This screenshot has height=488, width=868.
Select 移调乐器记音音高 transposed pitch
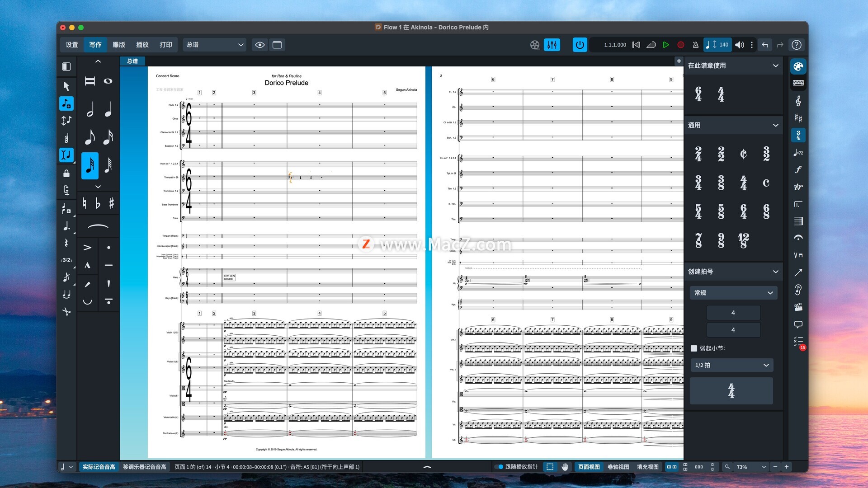pos(145,467)
